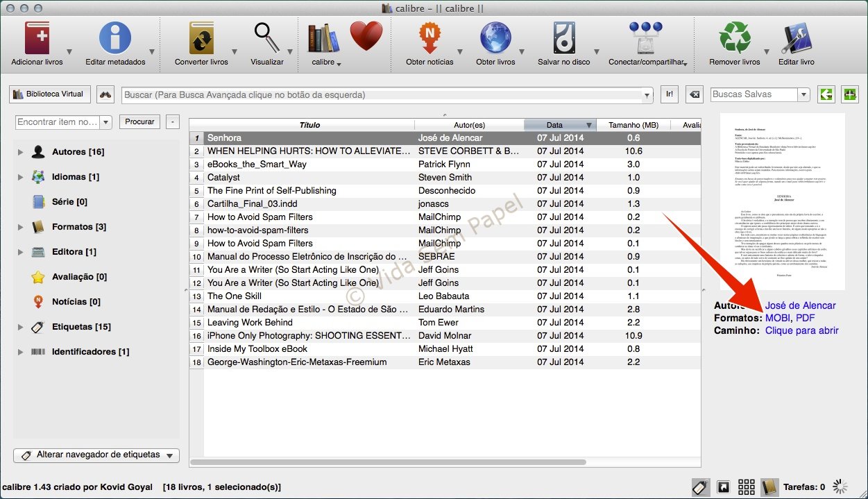
Task: Click the red heart donate icon
Action: tap(366, 35)
